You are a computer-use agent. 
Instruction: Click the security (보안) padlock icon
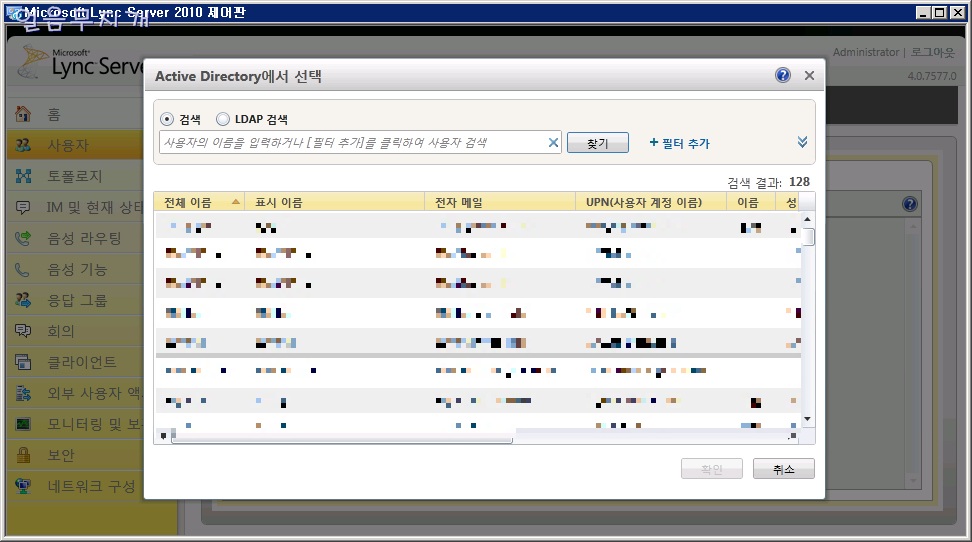pyautogui.click(x=23, y=455)
